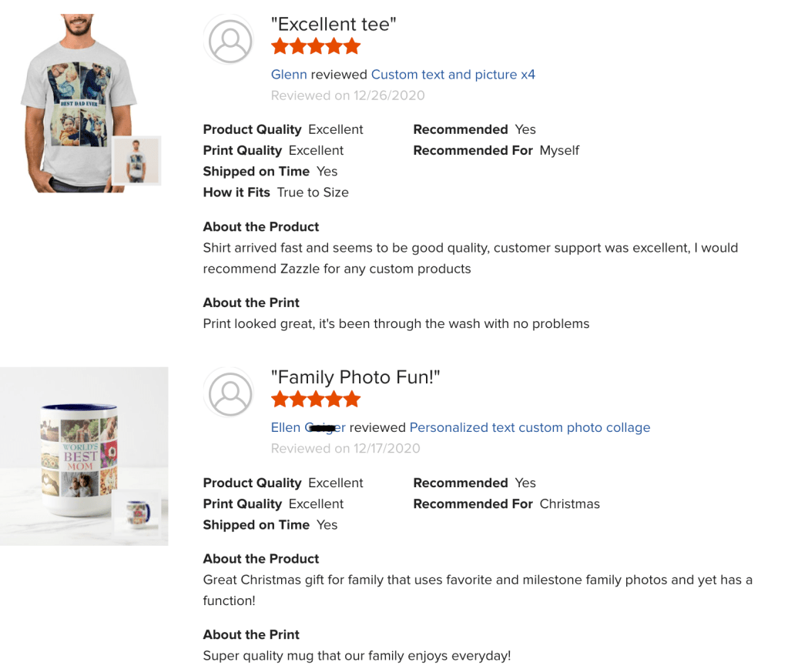Open "Personalized text custom photo collage" link
The width and height of the screenshot is (788, 672).
click(529, 428)
